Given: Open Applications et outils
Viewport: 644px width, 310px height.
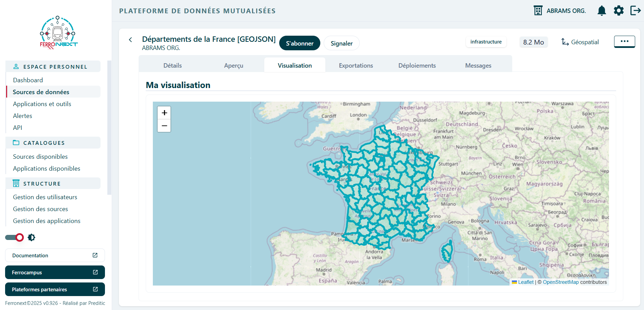Looking at the screenshot, I should coord(42,104).
